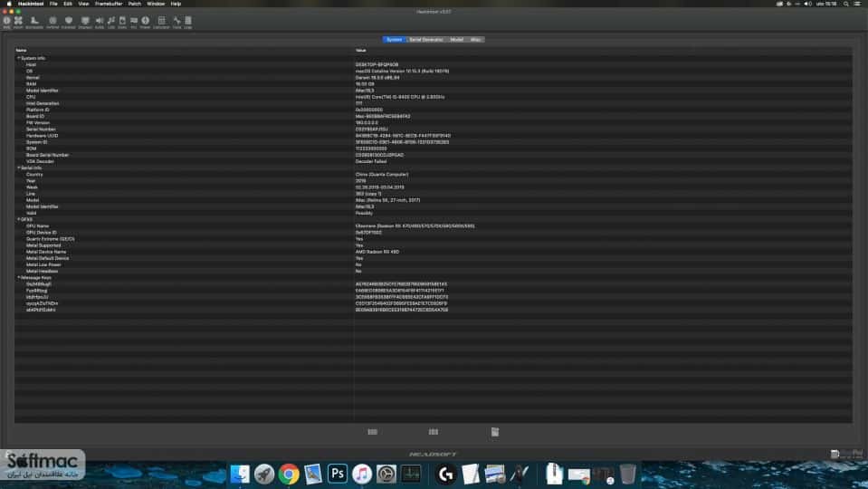The width and height of the screenshot is (868, 489).
Task: Select the GPU Device ID row
Action: coord(434,233)
